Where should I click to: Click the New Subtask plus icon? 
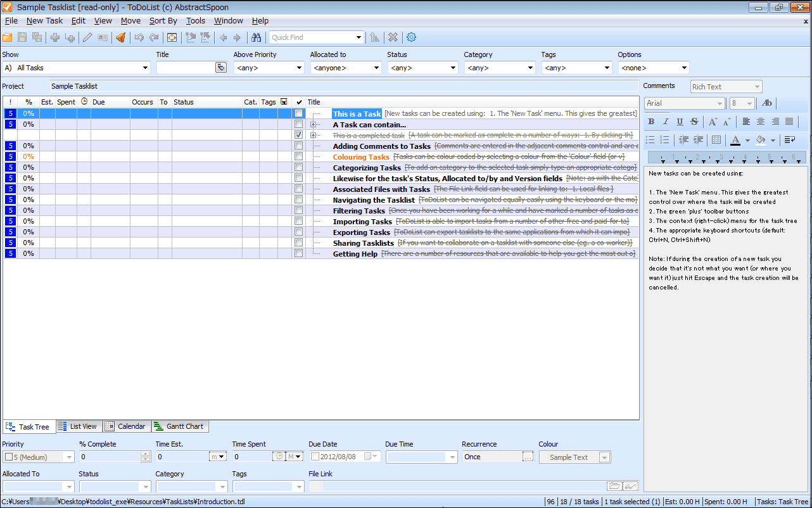[x=70, y=37]
